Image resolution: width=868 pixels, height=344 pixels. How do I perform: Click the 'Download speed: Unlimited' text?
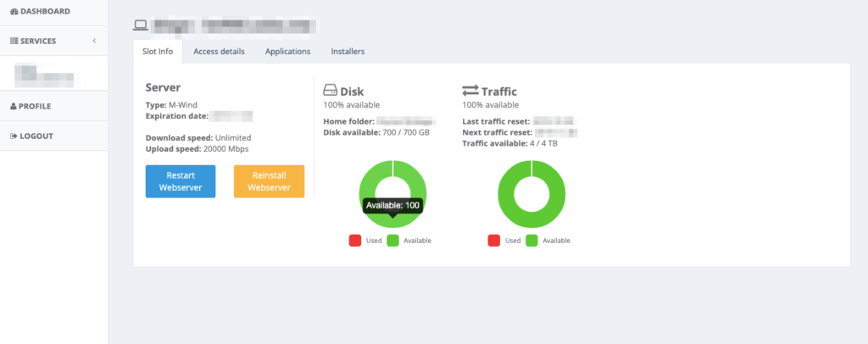(x=198, y=138)
